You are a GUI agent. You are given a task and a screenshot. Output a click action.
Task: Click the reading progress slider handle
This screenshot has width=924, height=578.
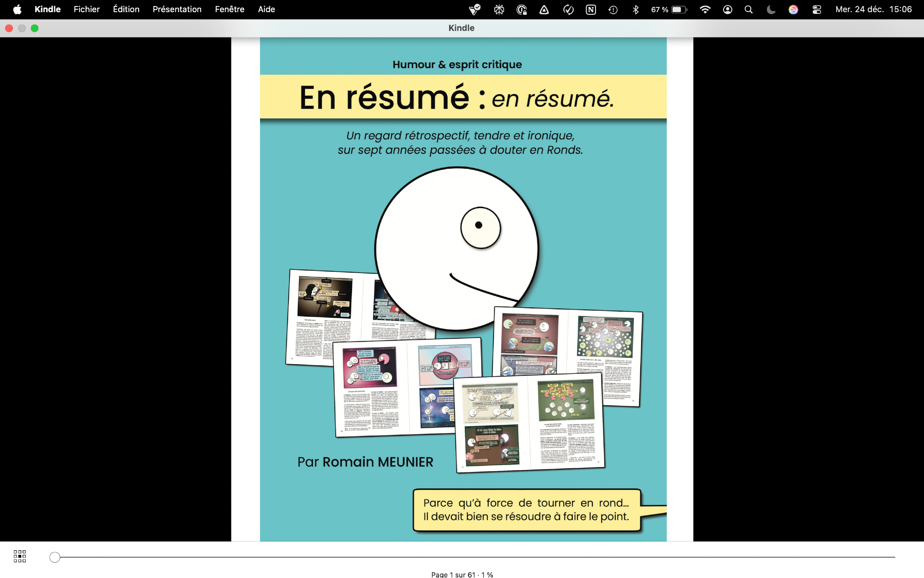(55, 557)
